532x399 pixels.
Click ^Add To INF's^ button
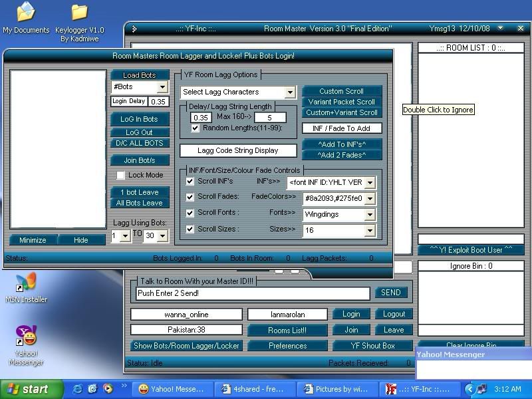pyautogui.click(x=342, y=144)
